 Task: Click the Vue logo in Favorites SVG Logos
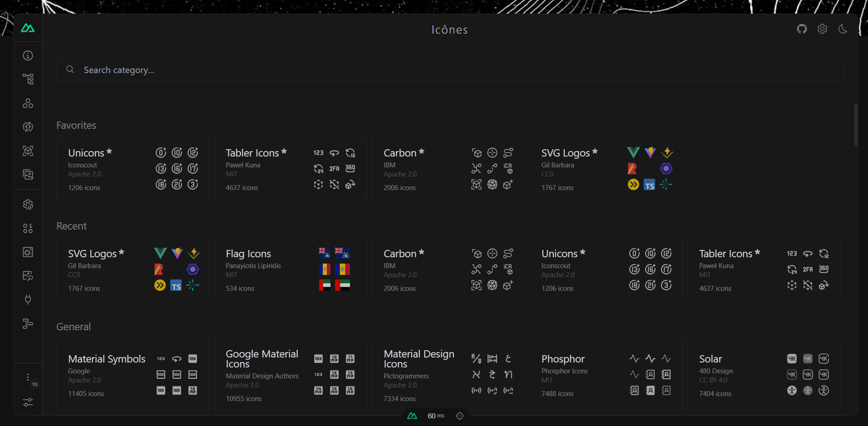633,152
